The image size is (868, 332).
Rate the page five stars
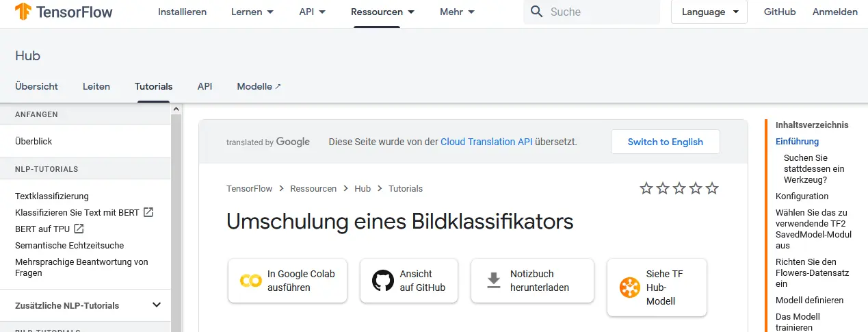(712, 188)
